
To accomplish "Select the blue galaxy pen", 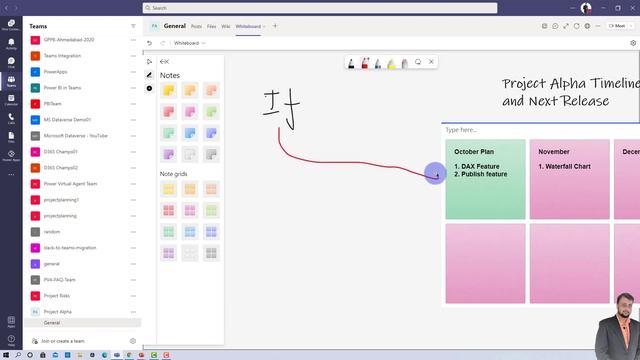I will (378, 63).
